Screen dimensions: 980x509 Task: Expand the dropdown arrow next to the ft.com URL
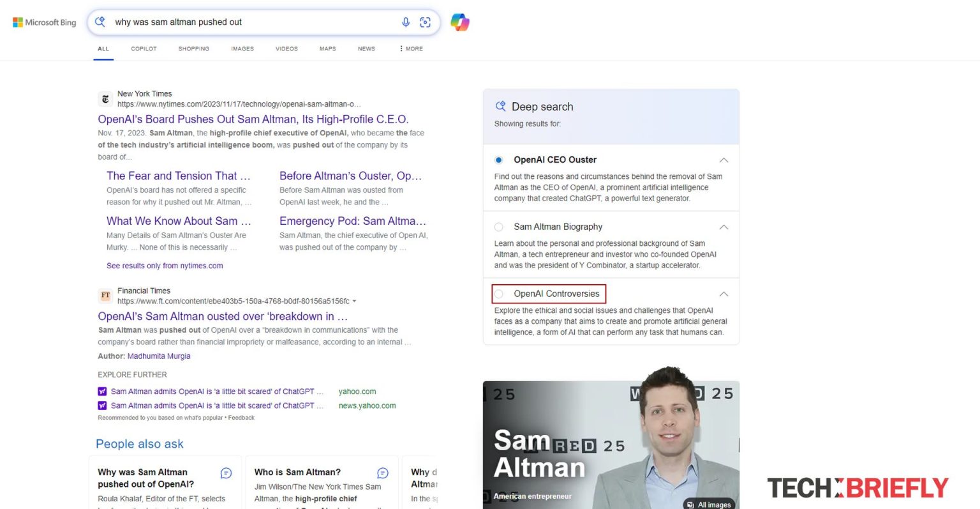tap(355, 296)
